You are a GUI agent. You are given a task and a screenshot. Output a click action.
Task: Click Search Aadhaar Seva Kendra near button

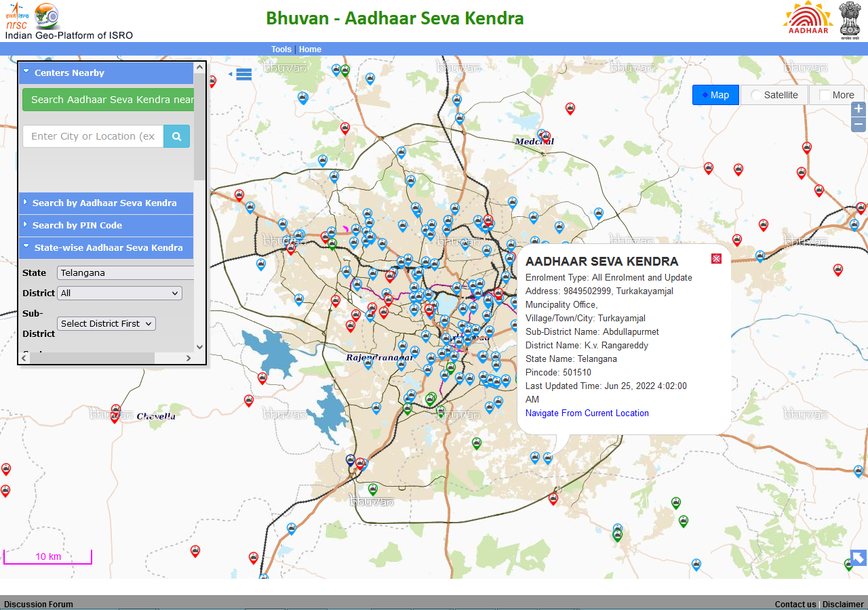pos(108,100)
